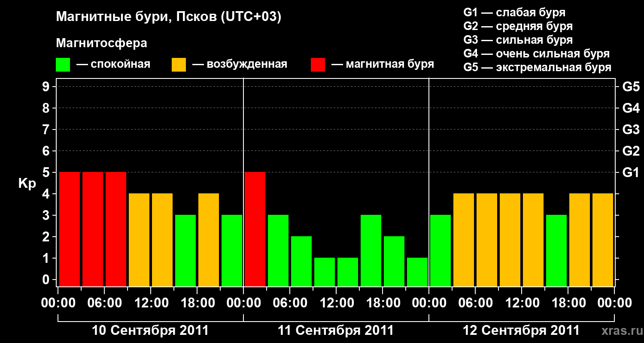Click the 'G2 — средняя буря' legend line
Screen dimensions: 644x343
(518, 26)
